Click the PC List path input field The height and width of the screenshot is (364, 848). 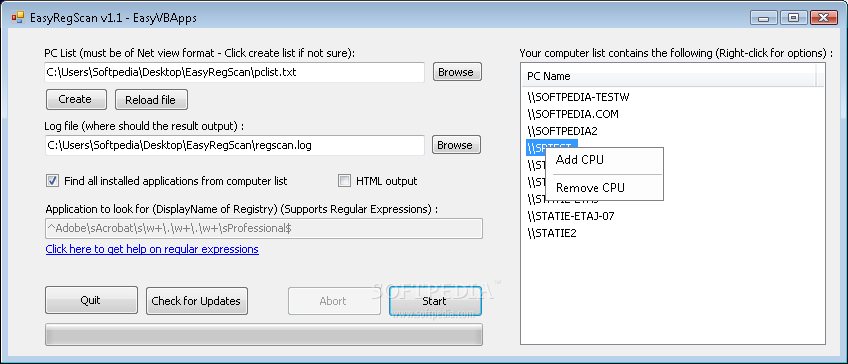[235, 72]
